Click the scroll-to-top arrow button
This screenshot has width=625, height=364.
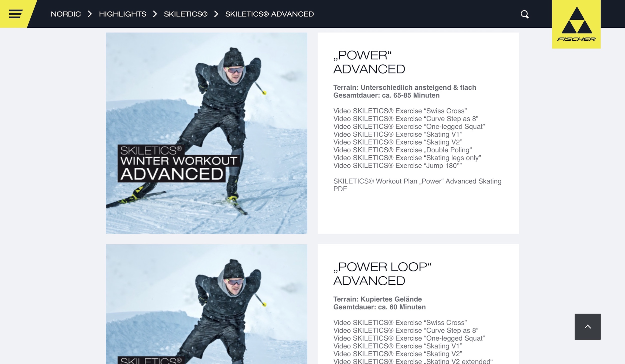587,327
